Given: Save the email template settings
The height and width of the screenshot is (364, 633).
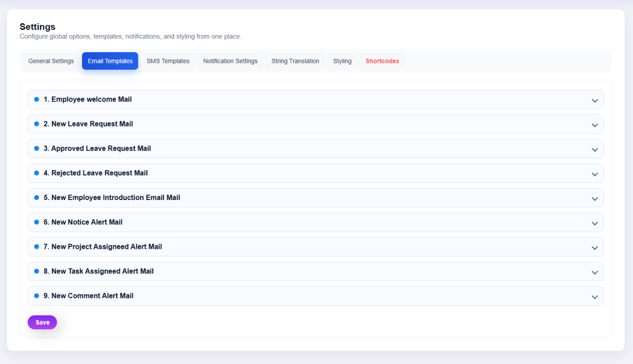Looking at the screenshot, I should pos(42,322).
